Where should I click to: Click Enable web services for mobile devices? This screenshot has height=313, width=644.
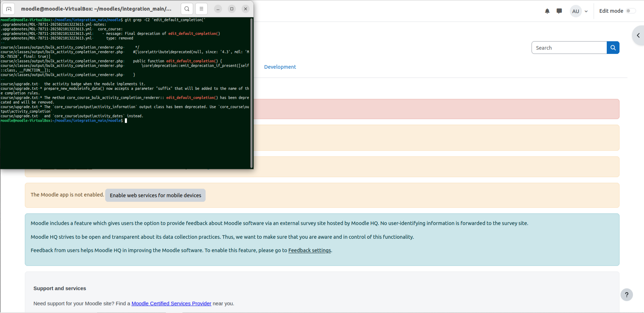pos(155,195)
